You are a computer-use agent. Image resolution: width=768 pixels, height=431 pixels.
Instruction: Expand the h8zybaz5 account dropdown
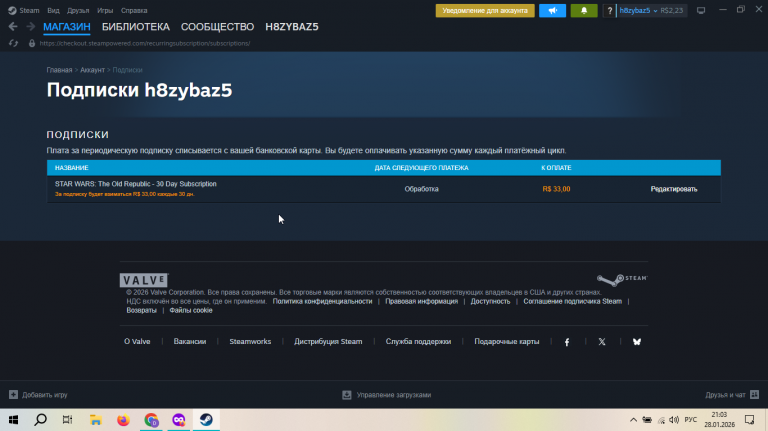click(x=638, y=10)
